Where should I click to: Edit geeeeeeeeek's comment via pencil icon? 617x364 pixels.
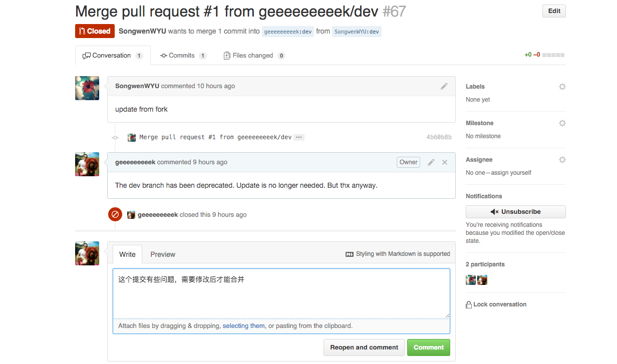(x=431, y=162)
